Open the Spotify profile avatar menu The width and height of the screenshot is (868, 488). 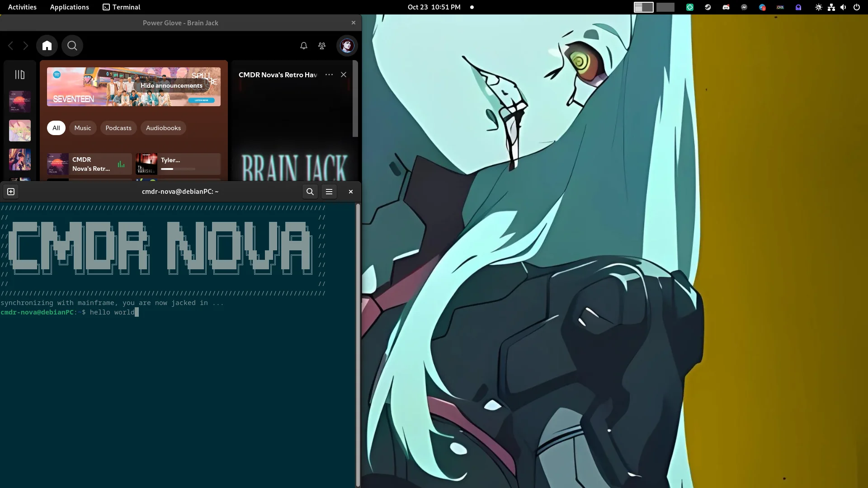(347, 46)
